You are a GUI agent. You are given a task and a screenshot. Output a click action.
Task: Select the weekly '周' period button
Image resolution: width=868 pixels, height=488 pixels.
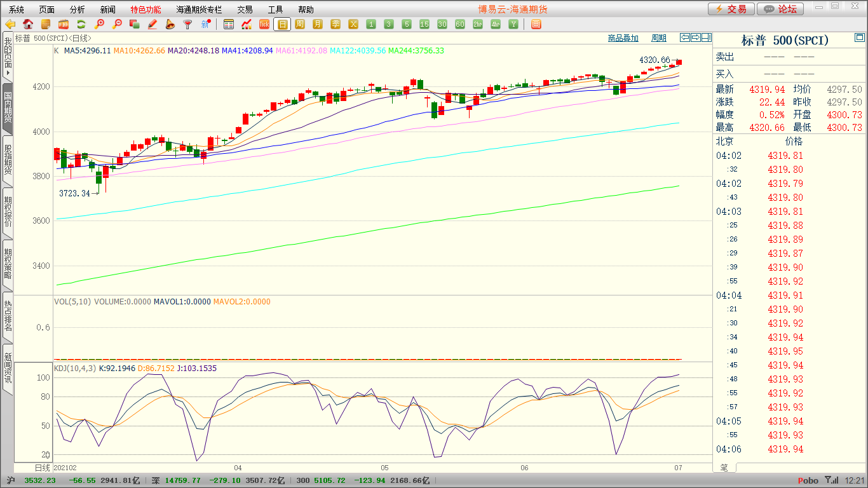(x=300, y=25)
